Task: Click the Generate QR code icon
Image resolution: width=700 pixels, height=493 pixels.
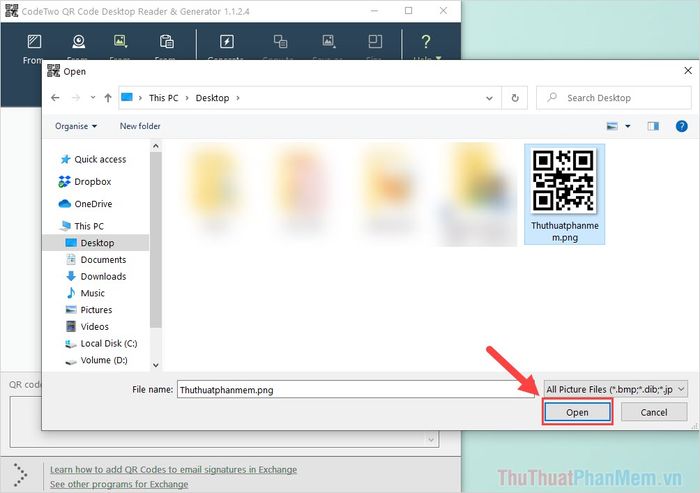Action: tap(227, 42)
